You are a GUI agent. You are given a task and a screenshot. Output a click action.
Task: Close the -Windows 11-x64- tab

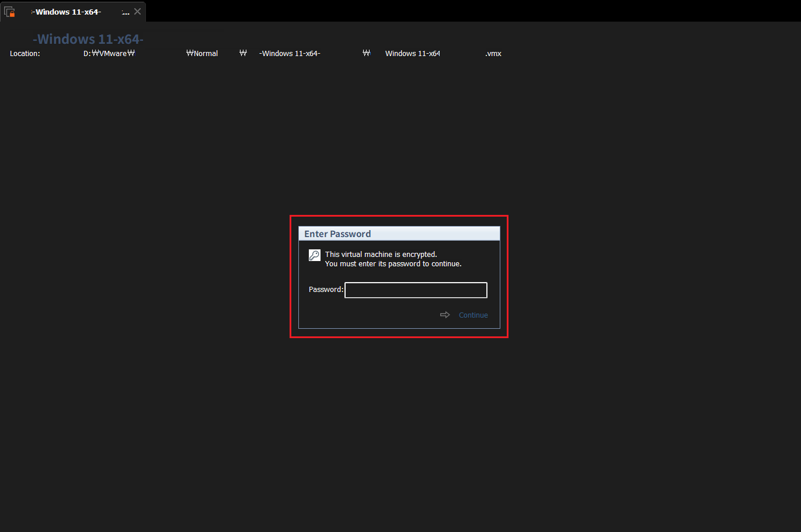pos(138,12)
